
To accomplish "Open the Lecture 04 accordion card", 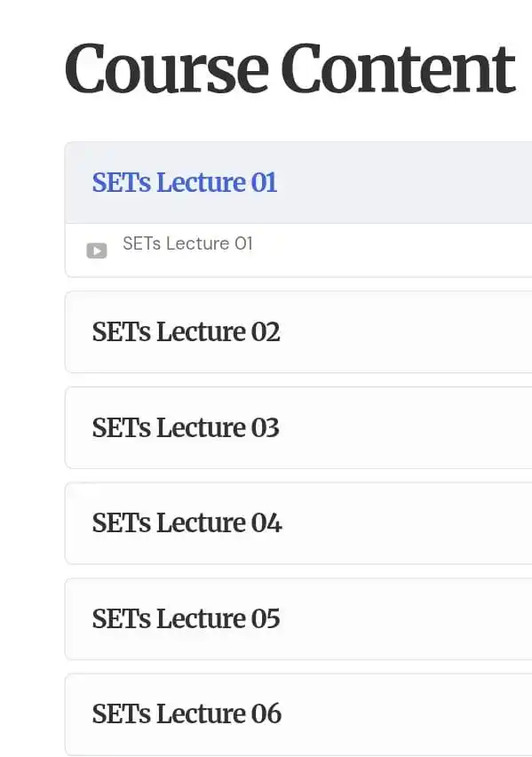I will (x=298, y=523).
